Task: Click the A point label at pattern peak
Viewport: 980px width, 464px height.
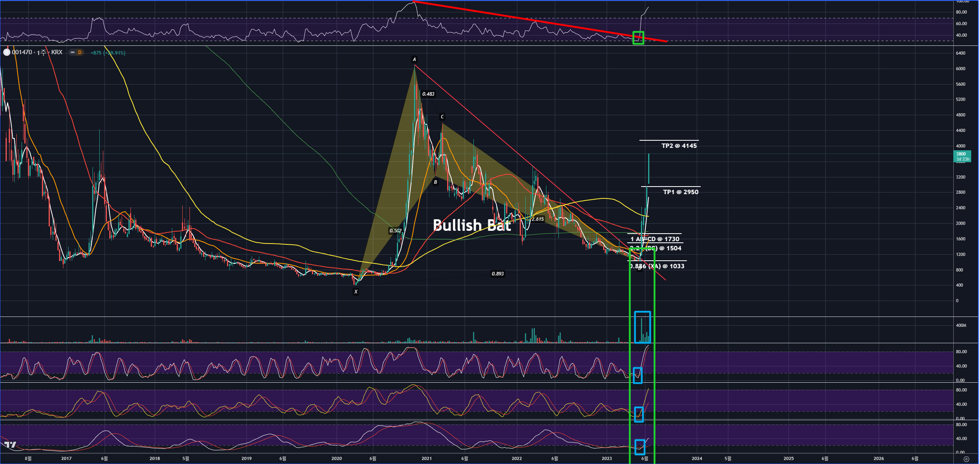Action: 414,59
